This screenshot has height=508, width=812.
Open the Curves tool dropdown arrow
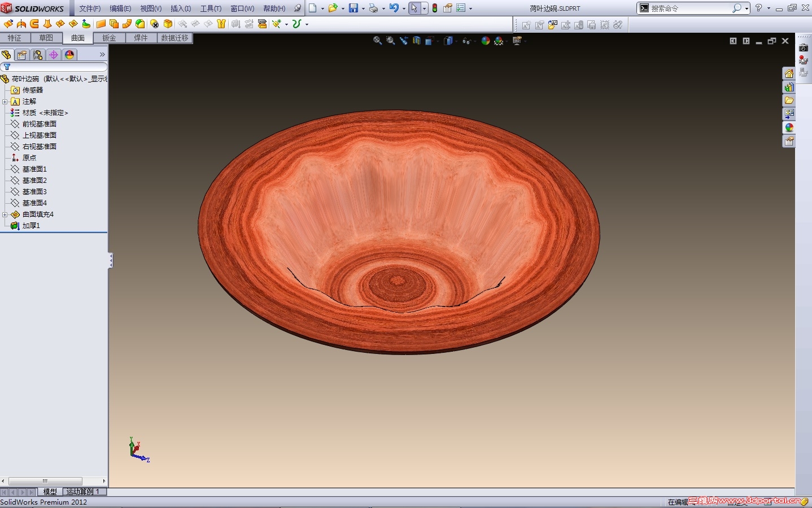[307, 24]
